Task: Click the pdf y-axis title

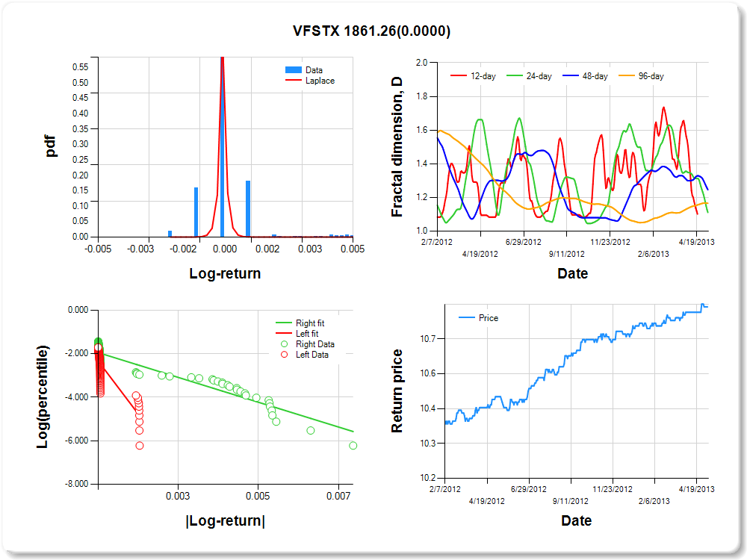Action: (x=51, y=146)
